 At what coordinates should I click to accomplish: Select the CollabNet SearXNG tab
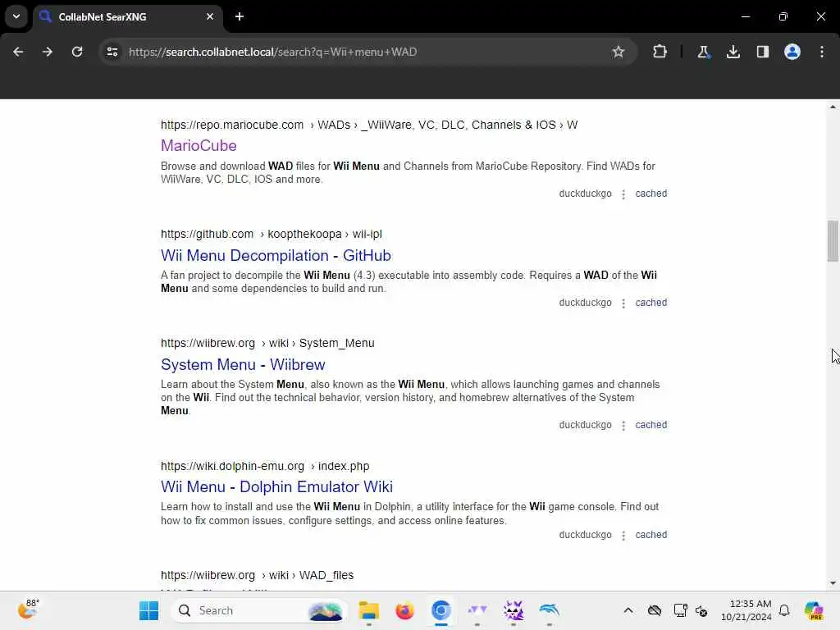[x=127, y=17]
